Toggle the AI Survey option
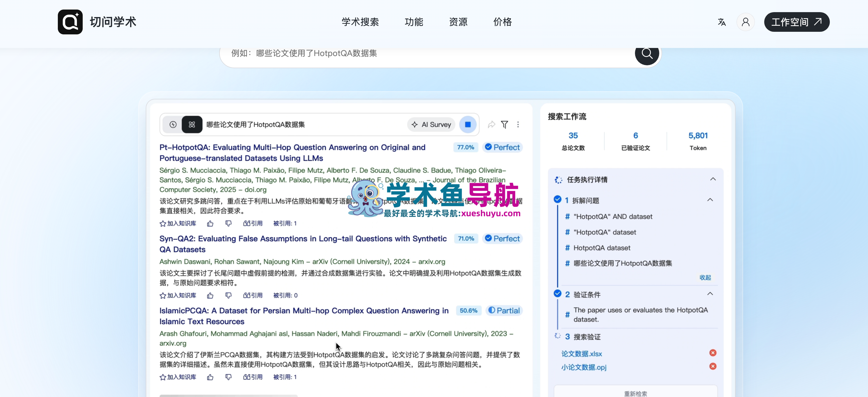The width and height of the screenshot is (868, 397). point(431,125)
